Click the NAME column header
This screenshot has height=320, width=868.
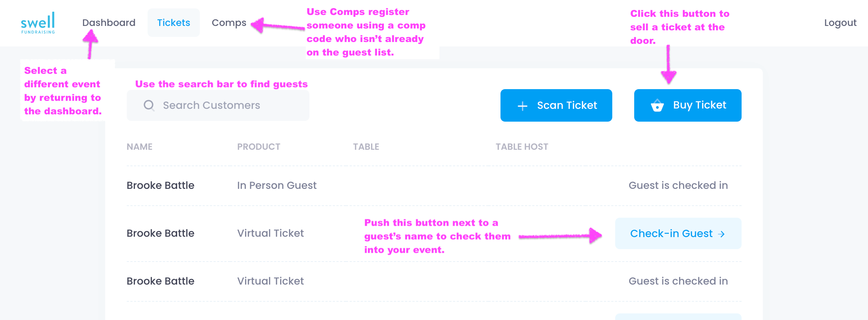139,147
